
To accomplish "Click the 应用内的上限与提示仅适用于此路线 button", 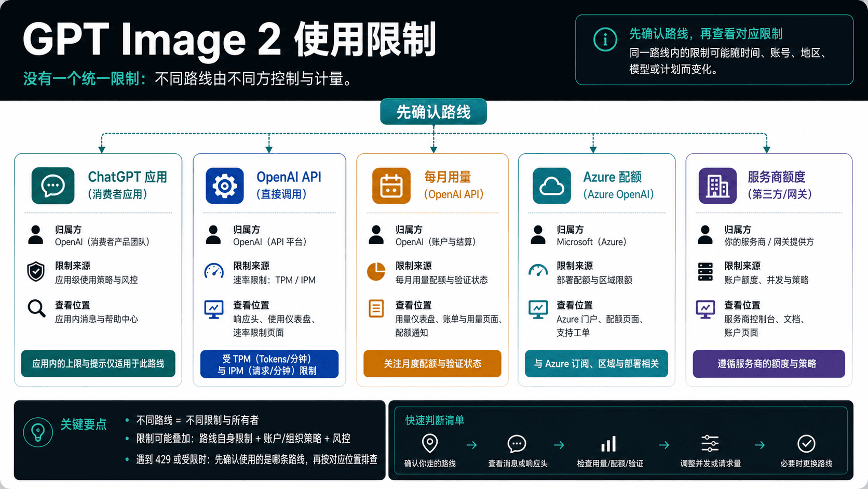I will [x=98, y=363].
